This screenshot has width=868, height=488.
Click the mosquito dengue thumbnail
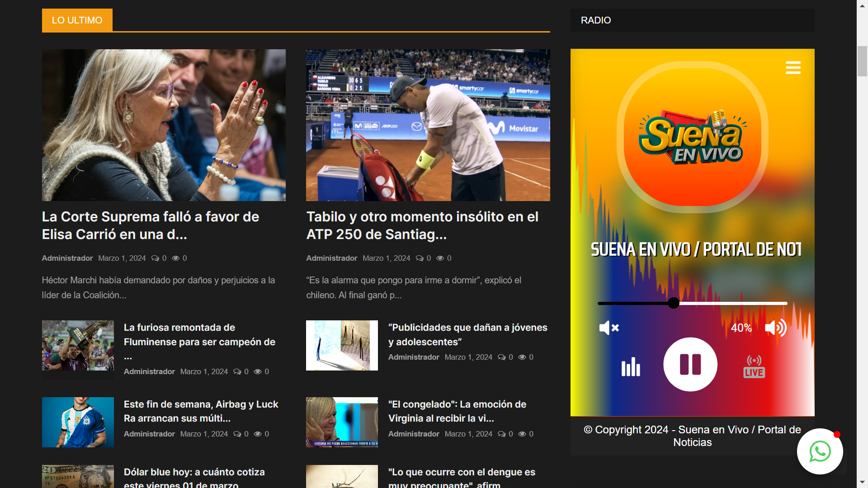coord(342,476)
